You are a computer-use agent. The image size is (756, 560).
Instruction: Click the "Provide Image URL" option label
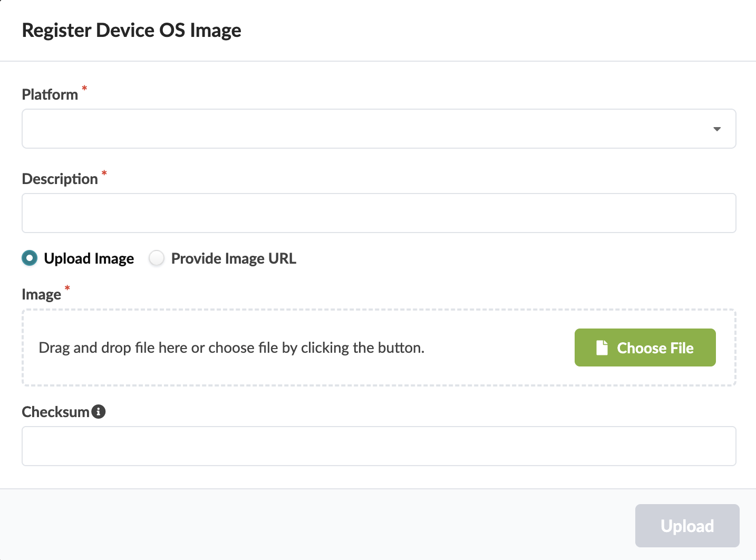[234, 258]
